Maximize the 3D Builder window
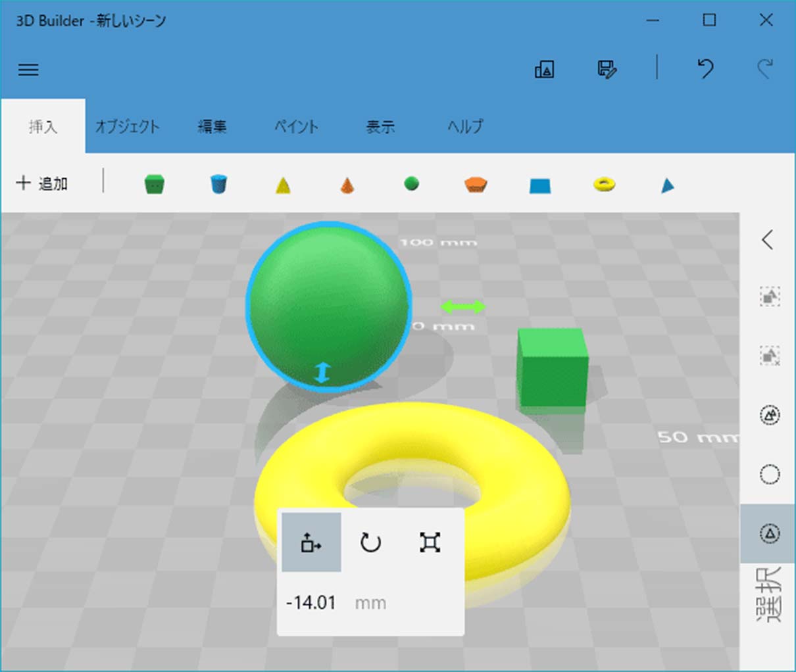 (709, 20)
